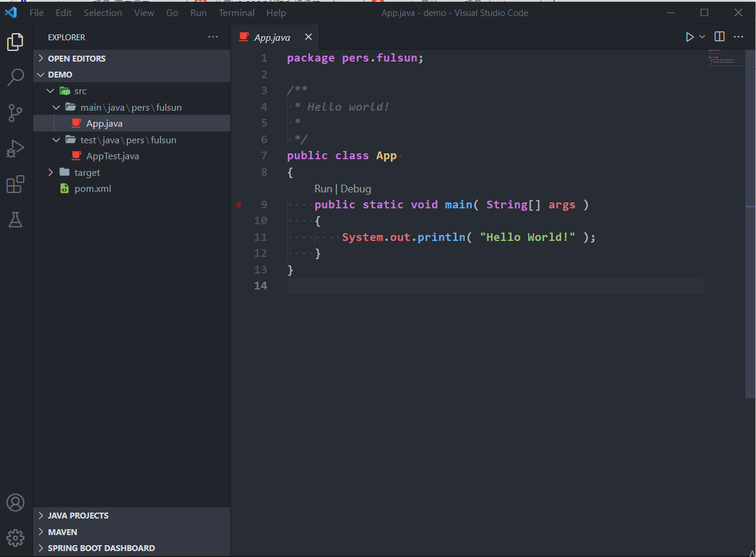756x557 pixels.
Task: Click the Run CodeLens above main
Action: point(323,189)
